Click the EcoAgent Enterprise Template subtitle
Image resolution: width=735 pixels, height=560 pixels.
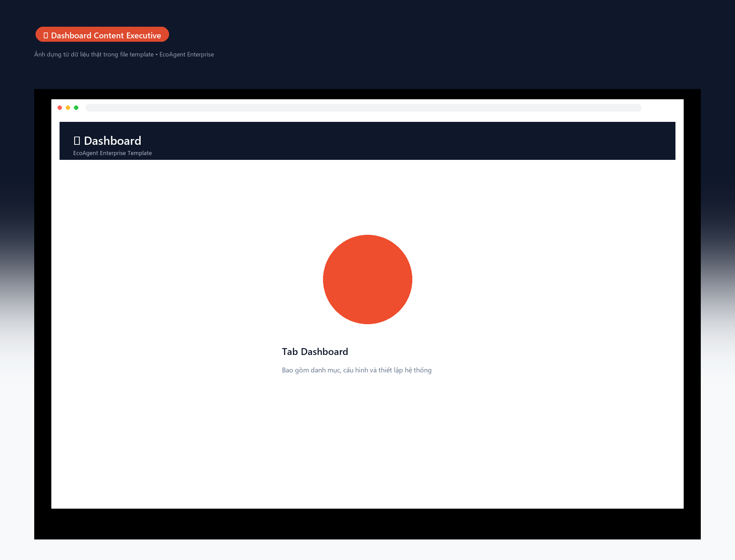coord(113,153)
